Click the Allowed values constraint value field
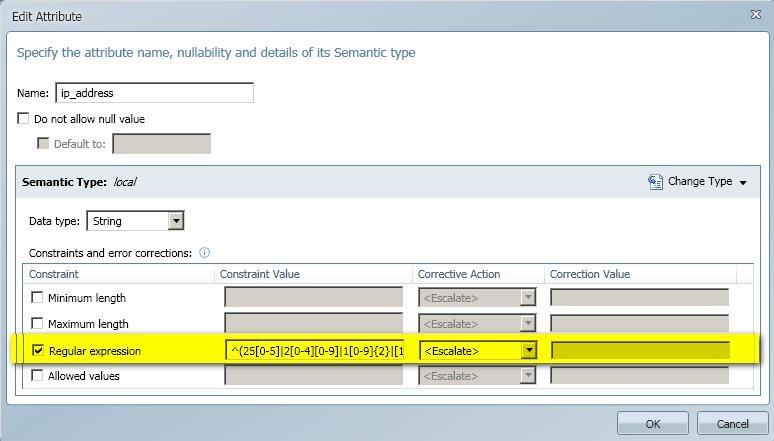This screenshot has width=774, height=441. point(313,376)
